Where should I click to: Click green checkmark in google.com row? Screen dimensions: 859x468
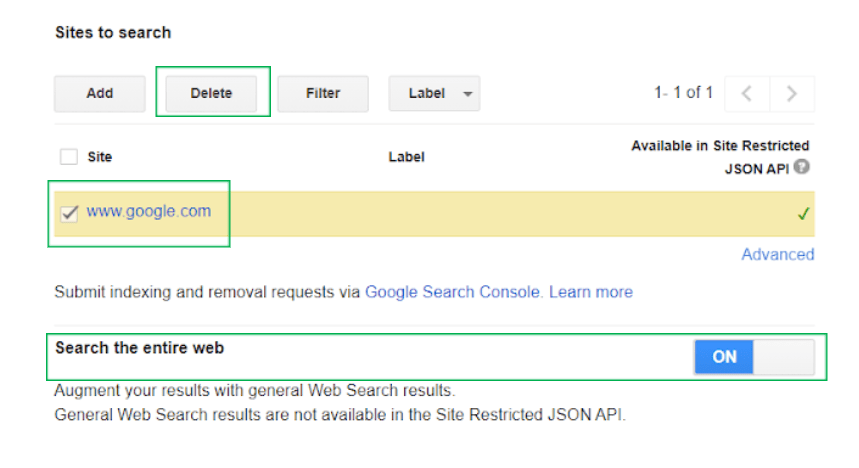point(803,214)
